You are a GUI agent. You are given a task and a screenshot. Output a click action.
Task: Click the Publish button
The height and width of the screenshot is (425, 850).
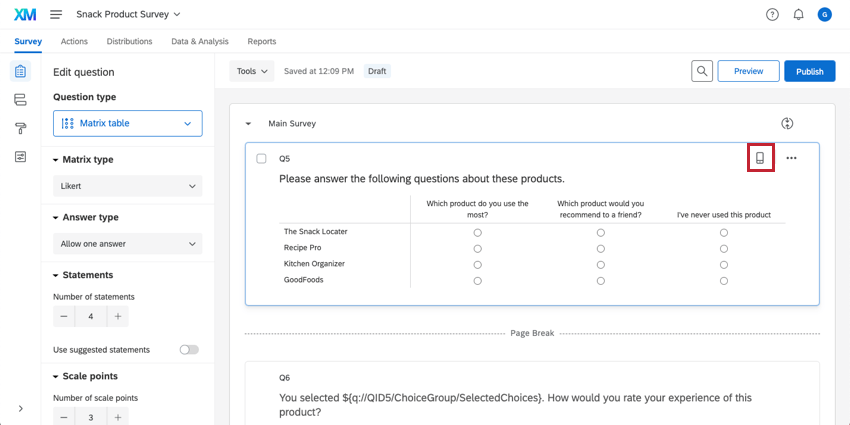[809, 71]
